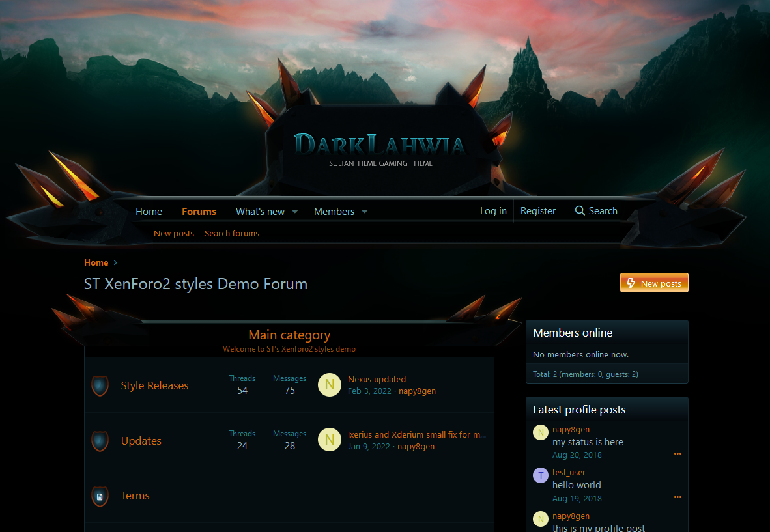The image size is (770, 532).
Task: Click the Updates forum shield icon
Action: pyautogui.click(x=100, y=441)
